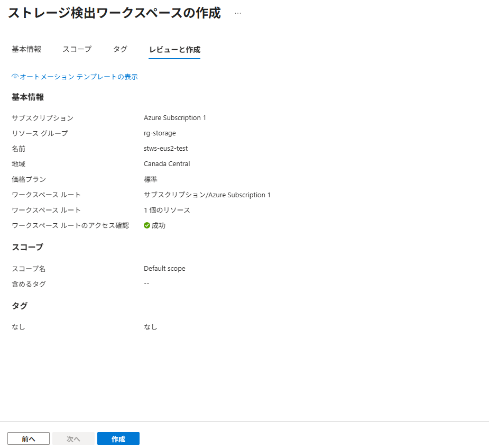Click the green success checkmark icon
The image size is (489, 448).
(147, 225)
